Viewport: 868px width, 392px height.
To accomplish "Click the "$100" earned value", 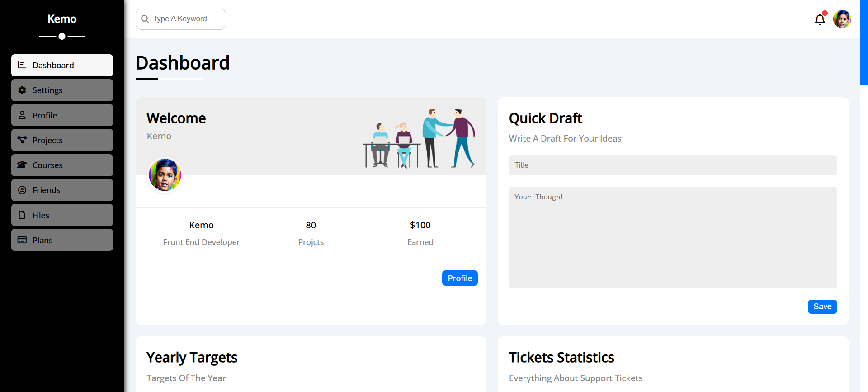I will [420, 225].
